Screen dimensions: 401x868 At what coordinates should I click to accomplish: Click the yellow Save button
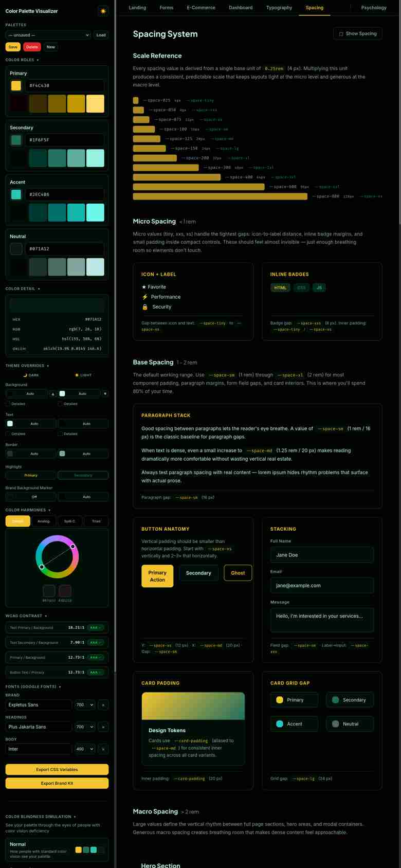(13, 47)
